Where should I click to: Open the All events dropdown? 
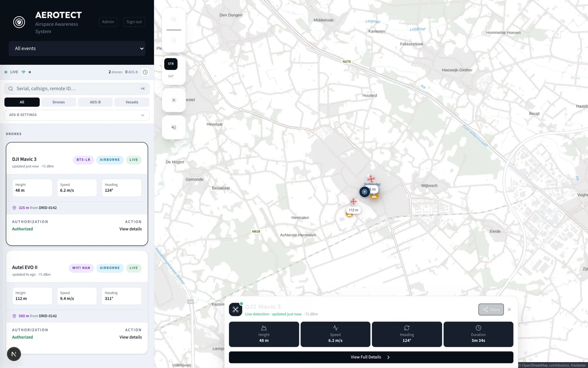pyautogui.click(x=77, y=48)
